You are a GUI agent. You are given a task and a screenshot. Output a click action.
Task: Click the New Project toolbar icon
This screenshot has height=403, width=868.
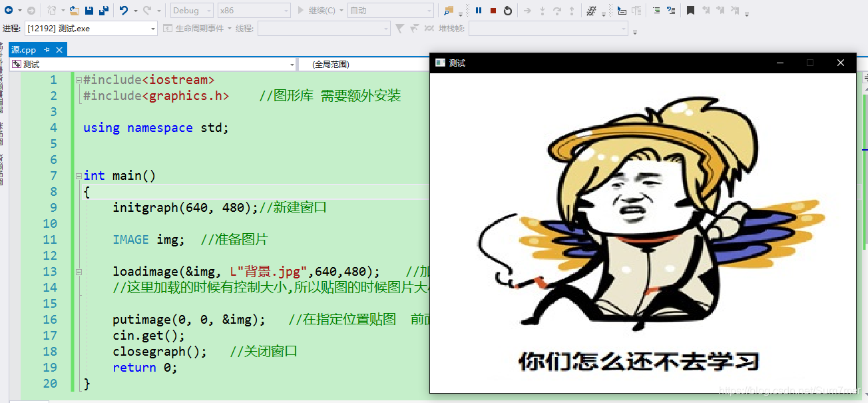52,11
